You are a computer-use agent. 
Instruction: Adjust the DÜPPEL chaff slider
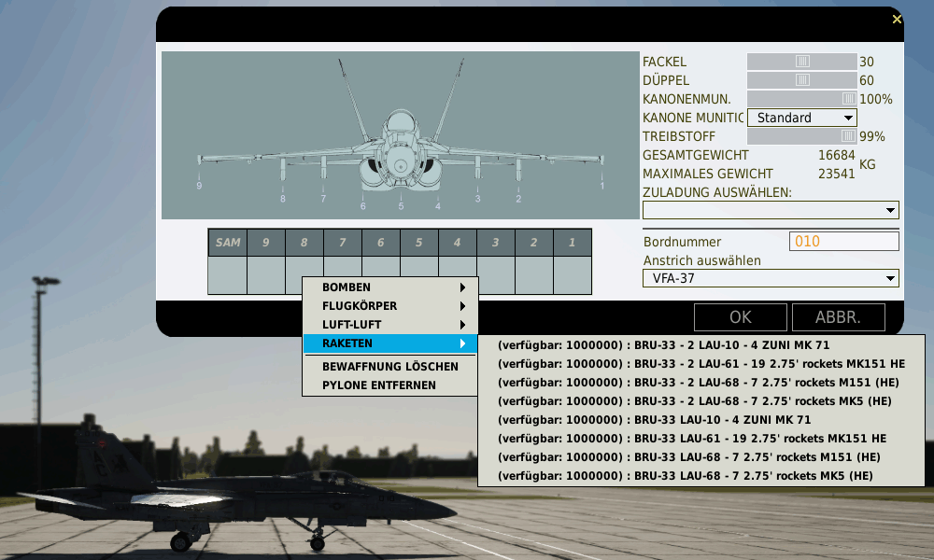click(x=802, y=80)
